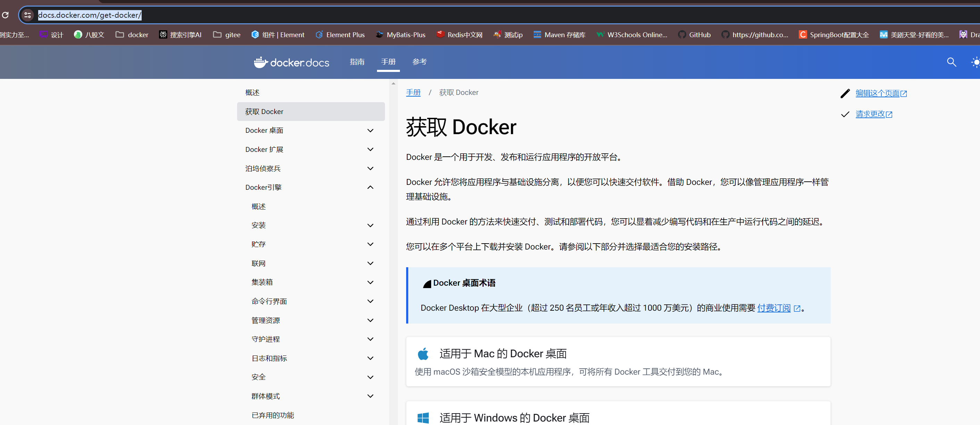Click the sidebar scrollbar up arrow
The height and width of the screenshot is (425, 980).
pyautogui.click(x=393, y=83)
